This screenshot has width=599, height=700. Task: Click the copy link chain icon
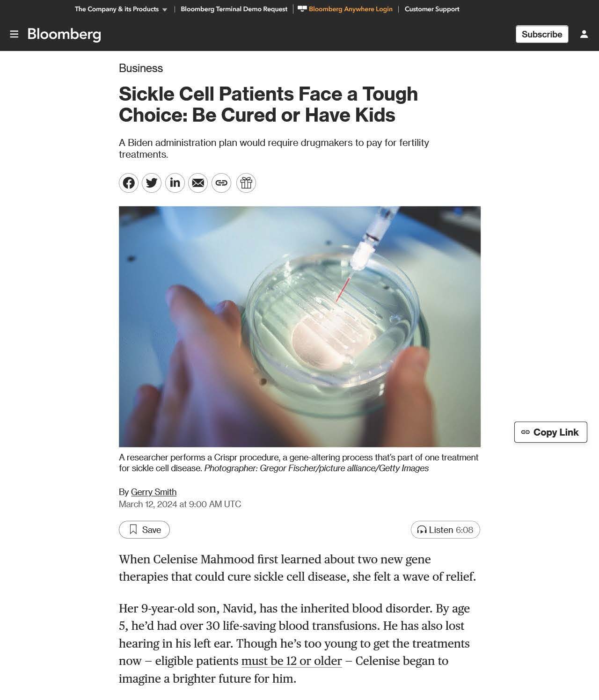click(x=221, y=182)
